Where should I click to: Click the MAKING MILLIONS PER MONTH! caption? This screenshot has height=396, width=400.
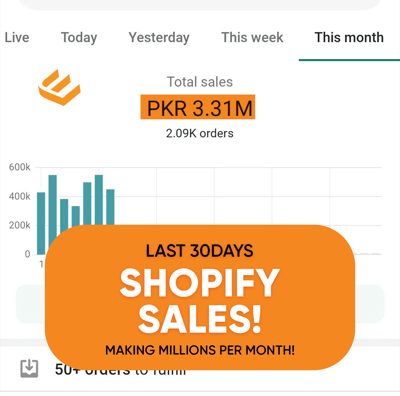point(200,350)
